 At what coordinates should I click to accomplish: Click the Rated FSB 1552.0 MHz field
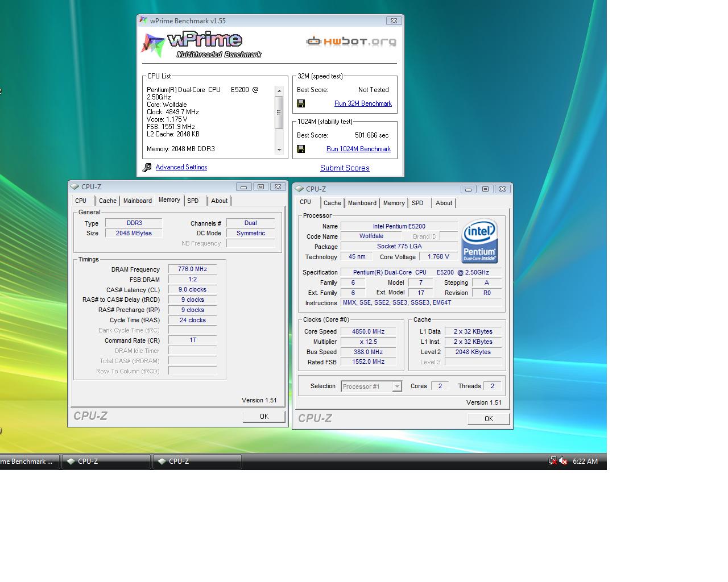coord(368,362)
